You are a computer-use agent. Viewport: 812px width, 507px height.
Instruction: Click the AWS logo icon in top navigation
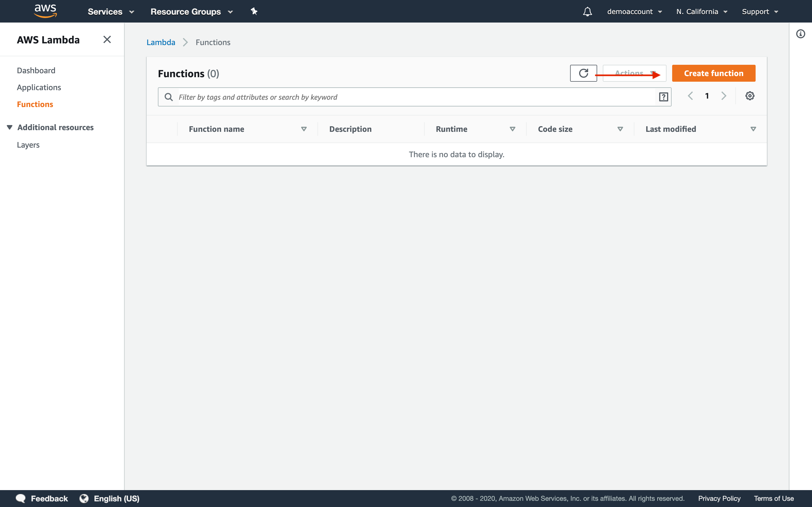pyautogui.click(x=44, y=11)
